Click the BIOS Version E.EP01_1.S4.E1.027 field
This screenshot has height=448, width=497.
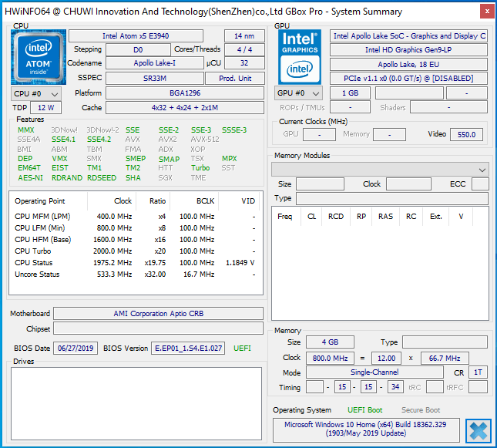[x=188, y=348]
